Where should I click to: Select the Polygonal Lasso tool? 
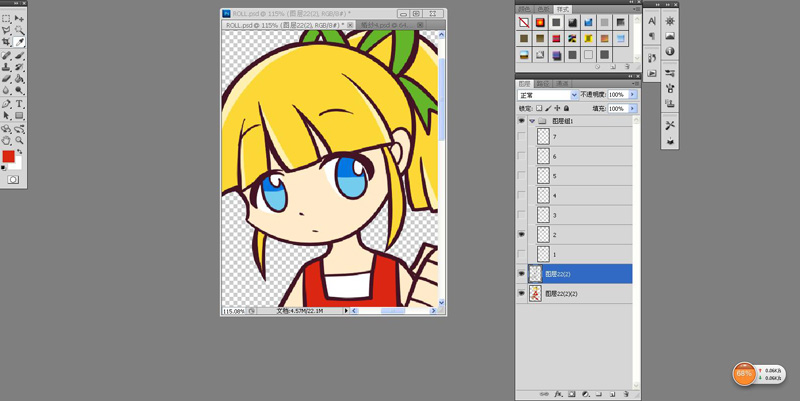(x=6, y=31)
